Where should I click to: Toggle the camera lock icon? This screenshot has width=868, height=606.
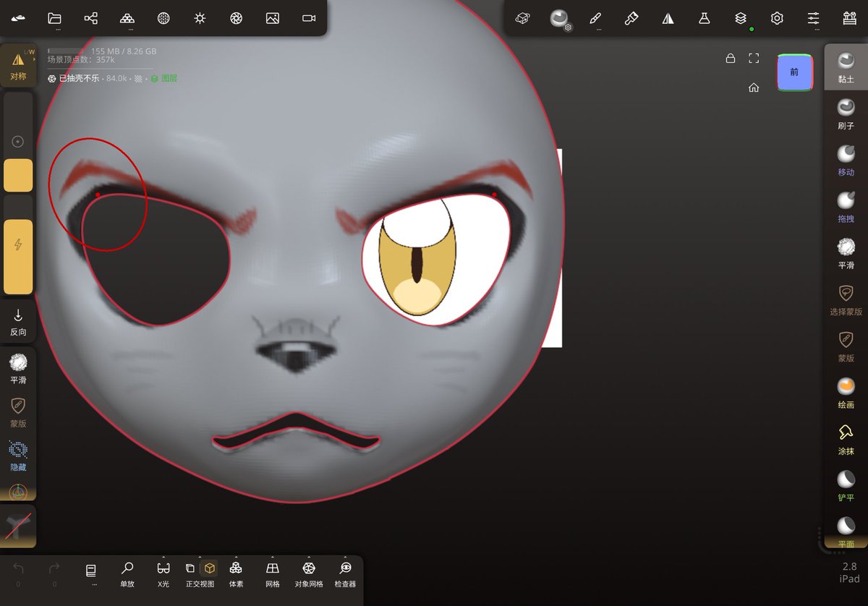(x=731, y=59)
